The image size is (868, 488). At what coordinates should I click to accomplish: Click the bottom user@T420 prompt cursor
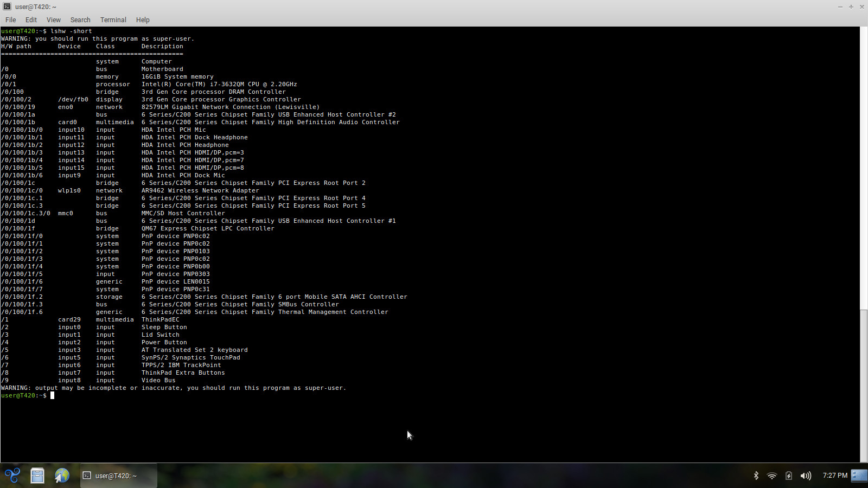(52, 396)
